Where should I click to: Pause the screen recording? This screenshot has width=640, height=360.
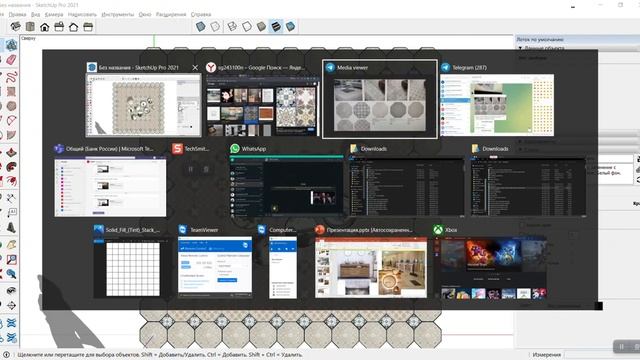click(x=622, y=347)
